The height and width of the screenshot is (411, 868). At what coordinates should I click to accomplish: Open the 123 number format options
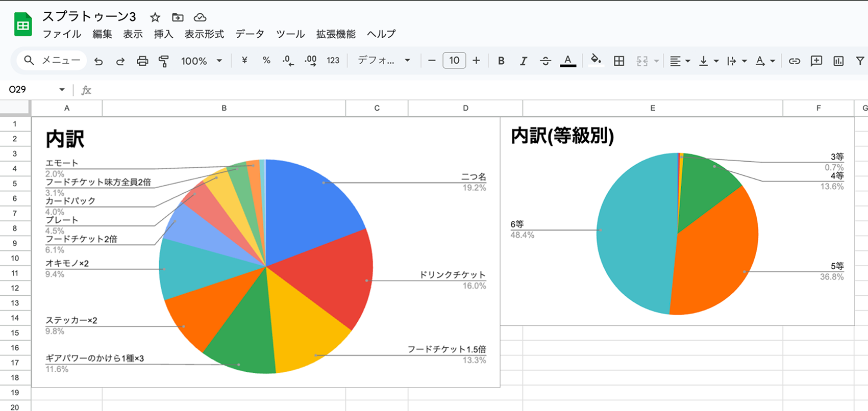[333, 61]
